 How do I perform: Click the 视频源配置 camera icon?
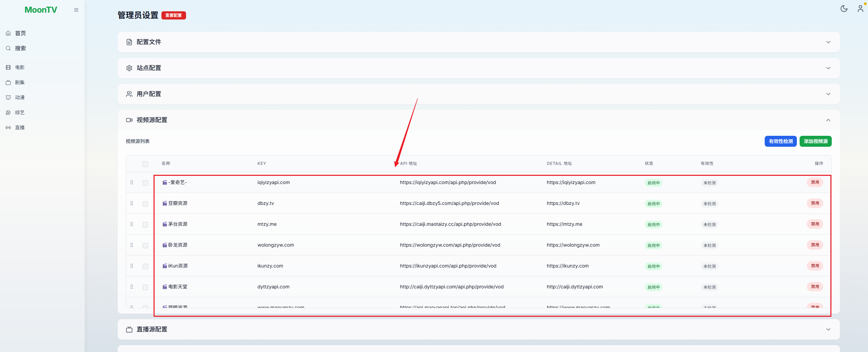point(129,120)
